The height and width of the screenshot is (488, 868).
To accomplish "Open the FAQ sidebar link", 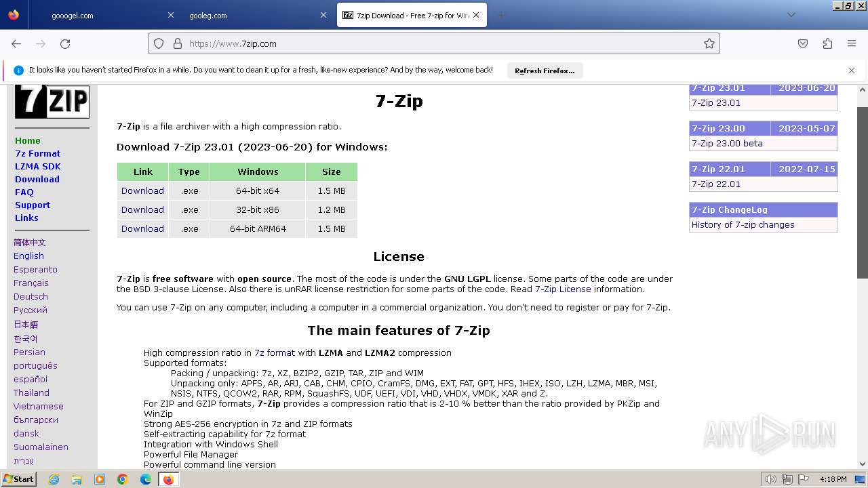I will (x=24, y=192).
